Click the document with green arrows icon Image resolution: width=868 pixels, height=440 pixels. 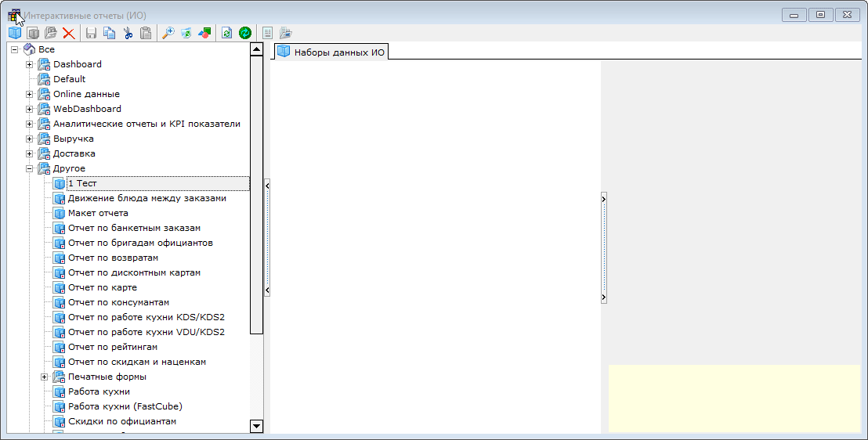pos(226,33)
